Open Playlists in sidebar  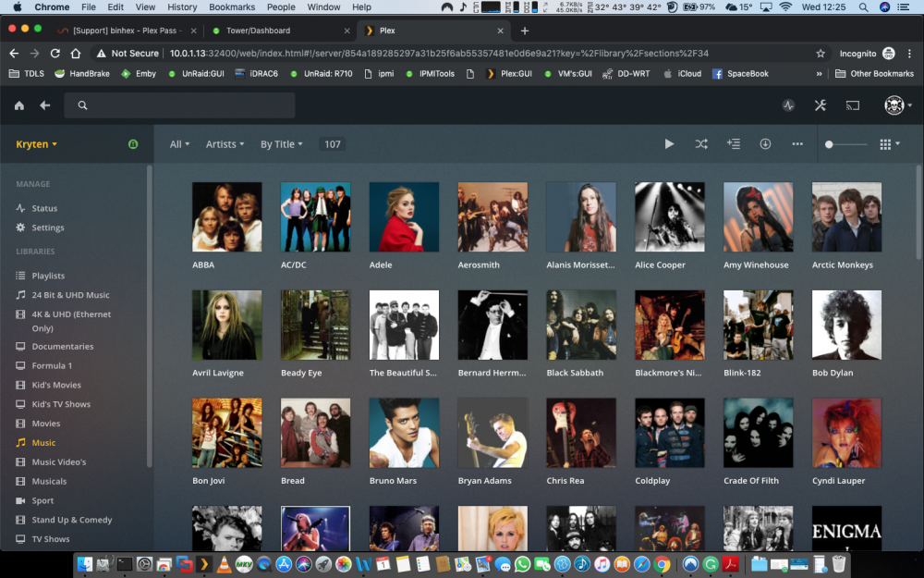click(48, 276)
